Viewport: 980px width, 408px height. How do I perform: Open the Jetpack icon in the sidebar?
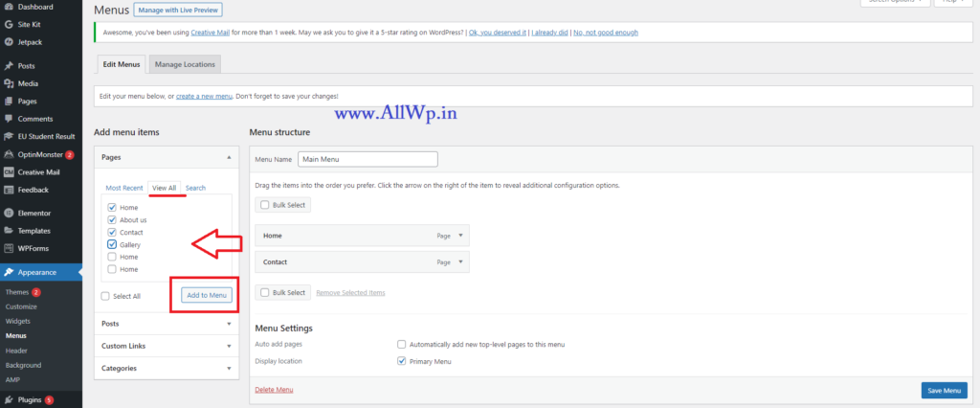pyautogui.click(x=9, y=42)
